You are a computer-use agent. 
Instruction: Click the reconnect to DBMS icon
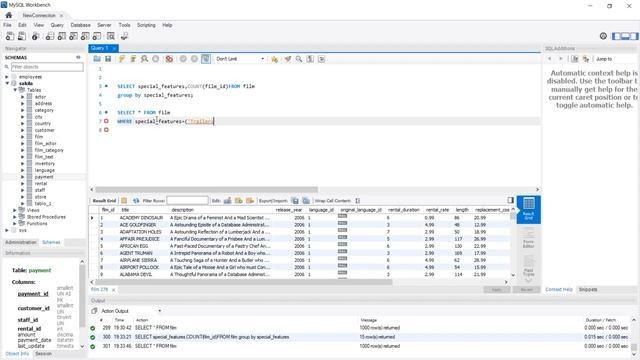click(x=124, y=36)
